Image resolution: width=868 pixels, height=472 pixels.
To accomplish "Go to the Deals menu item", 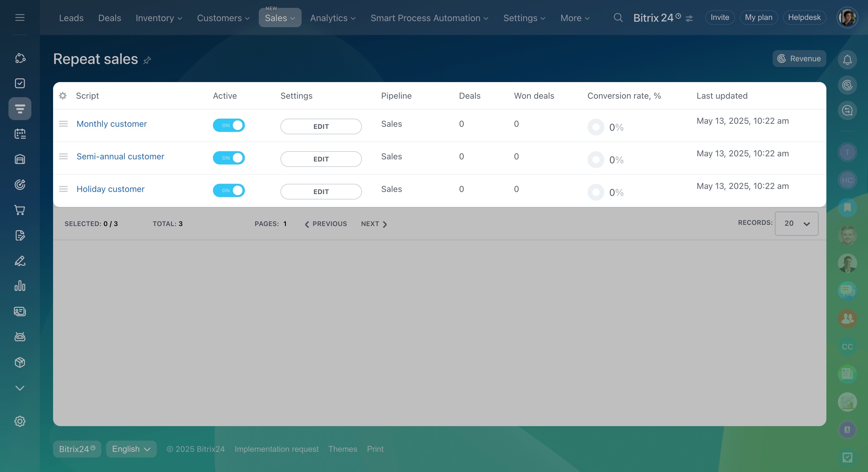I will [x=109, y=18].
